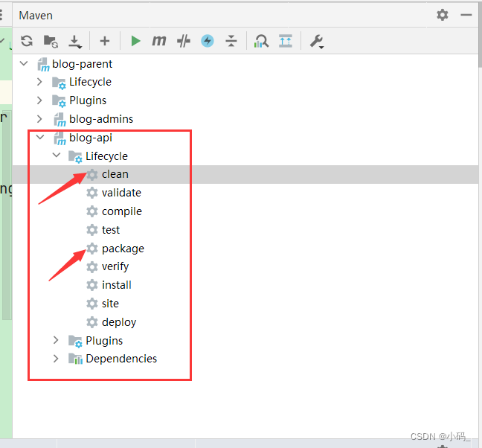482x448 pixels.
Task: Click the Maven panel title
Action: [x=36, y=16]
